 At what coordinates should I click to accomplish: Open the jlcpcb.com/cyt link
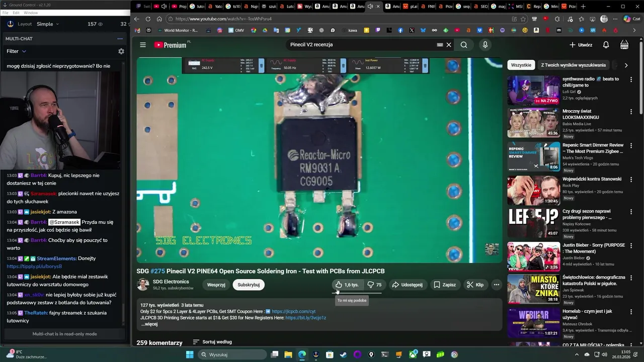[294, 311]
